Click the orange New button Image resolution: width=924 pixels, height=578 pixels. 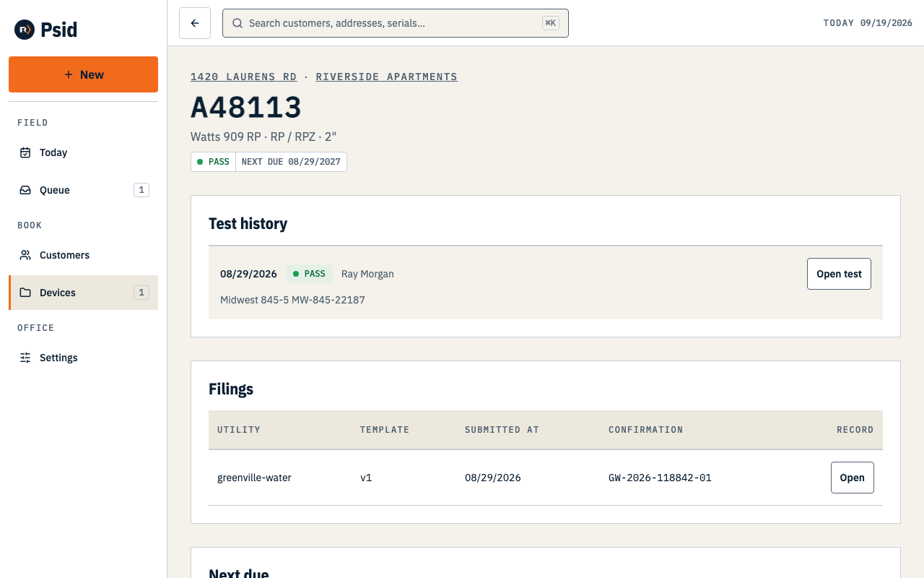point(83,74)
